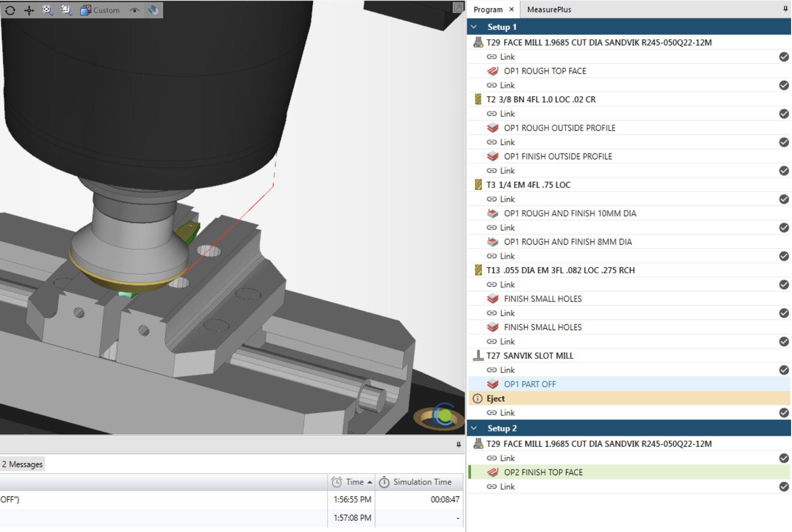The height and width of the screenshot is (532, 792).
Task: Select the OP2 FINISH TOP FACE operation
Action: (x=543, y=472)
